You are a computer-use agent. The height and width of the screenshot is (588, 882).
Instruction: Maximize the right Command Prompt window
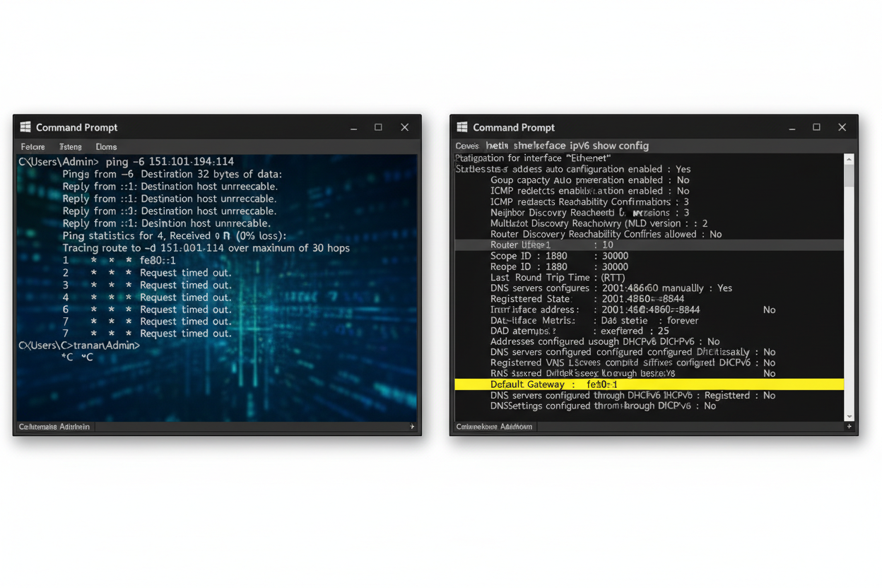pyautogui.click(x=816, y=127)
